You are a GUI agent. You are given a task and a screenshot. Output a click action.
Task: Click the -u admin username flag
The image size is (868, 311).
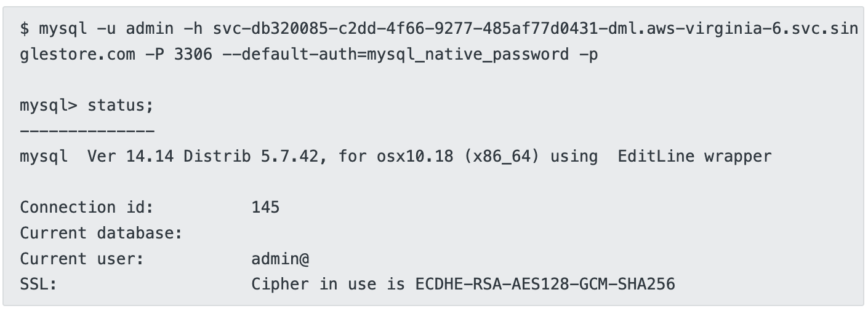[x=135, y=28]
